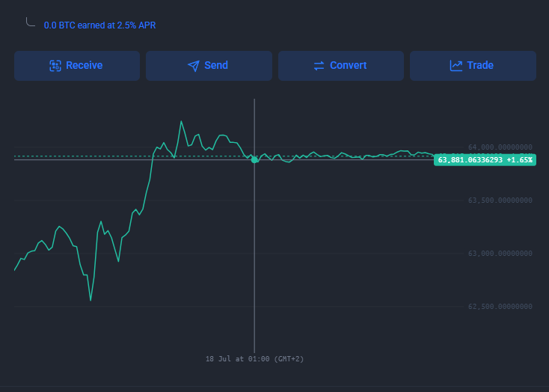
Task: Select the chart crosshair marker dot
Action: [x=254, y=160]
